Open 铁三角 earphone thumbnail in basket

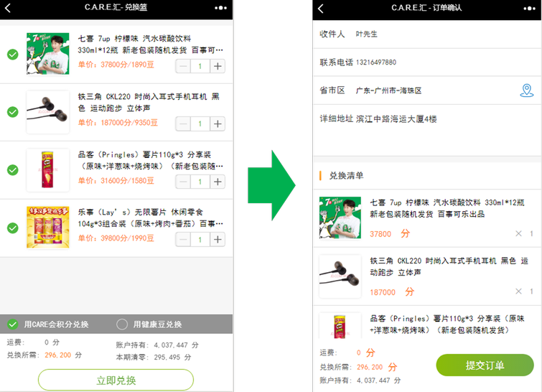[47, 112]
